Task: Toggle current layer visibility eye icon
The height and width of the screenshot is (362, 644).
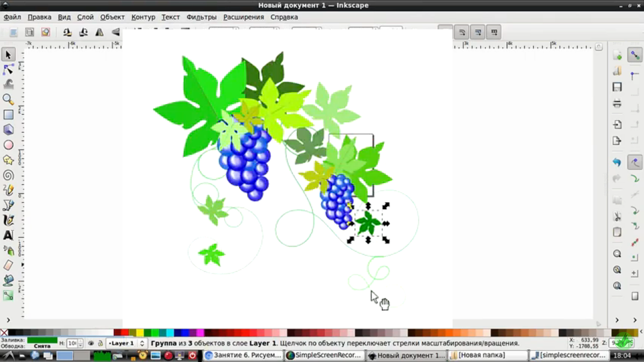Action: pyautogui.click(x=91, y=343)
